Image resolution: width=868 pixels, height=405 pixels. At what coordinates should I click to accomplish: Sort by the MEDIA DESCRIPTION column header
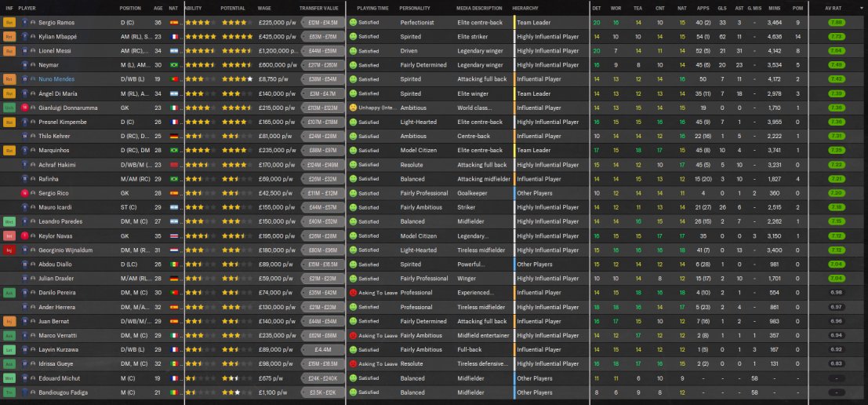click(479, 9)
